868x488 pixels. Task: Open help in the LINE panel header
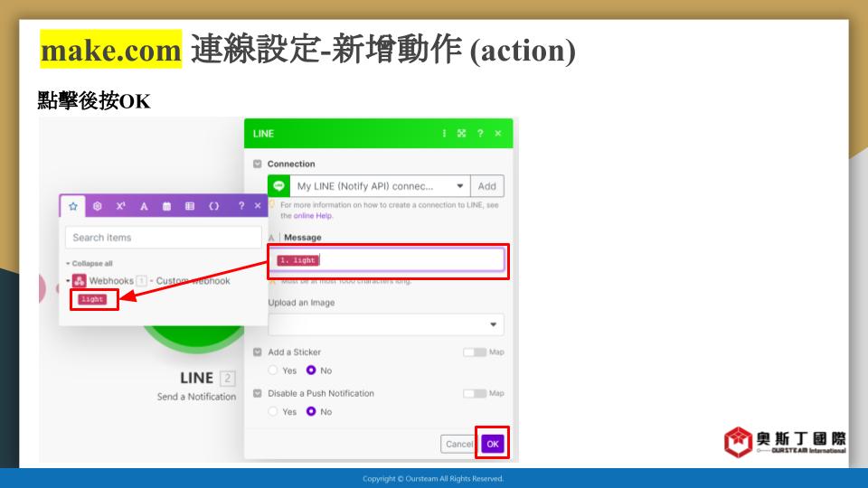(480, 134)
